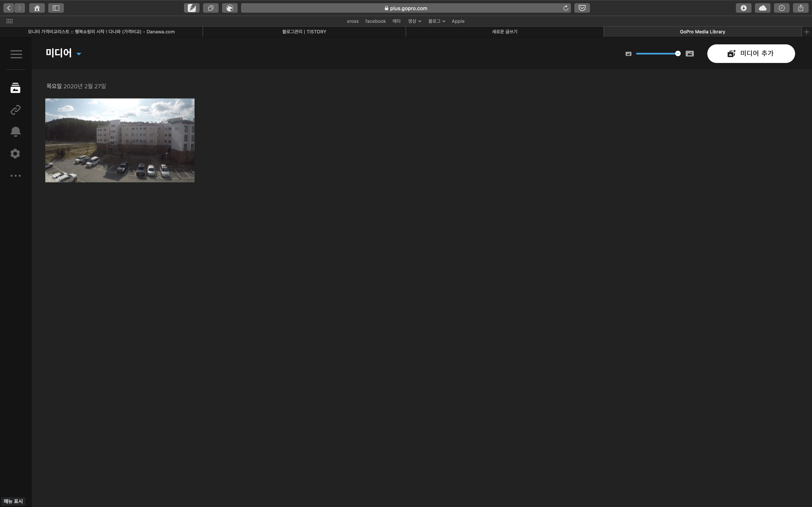The width and height of the screenshot is (812, 507).
Task: Click small thumbnail size icon
Action: [628, 54]
